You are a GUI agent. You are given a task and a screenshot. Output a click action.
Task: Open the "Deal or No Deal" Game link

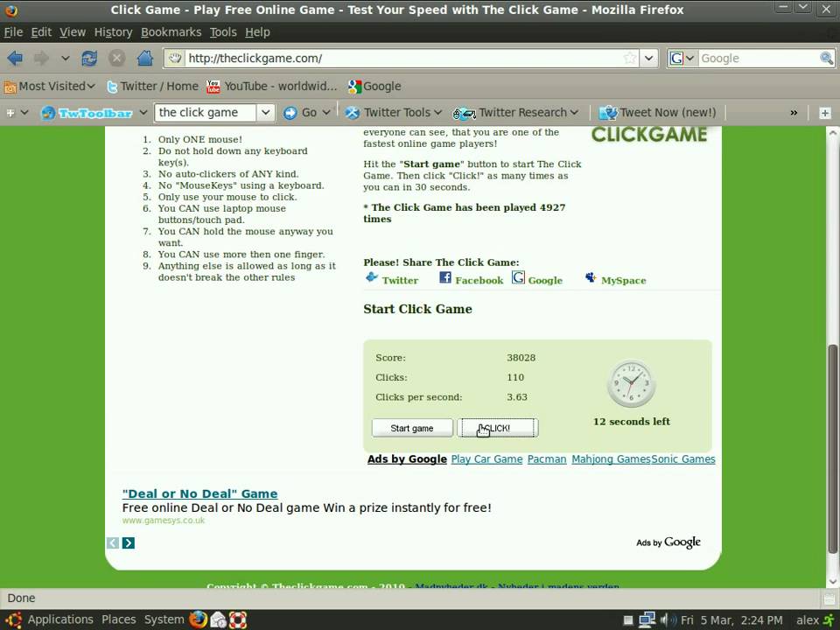click(x=199, y=493)
